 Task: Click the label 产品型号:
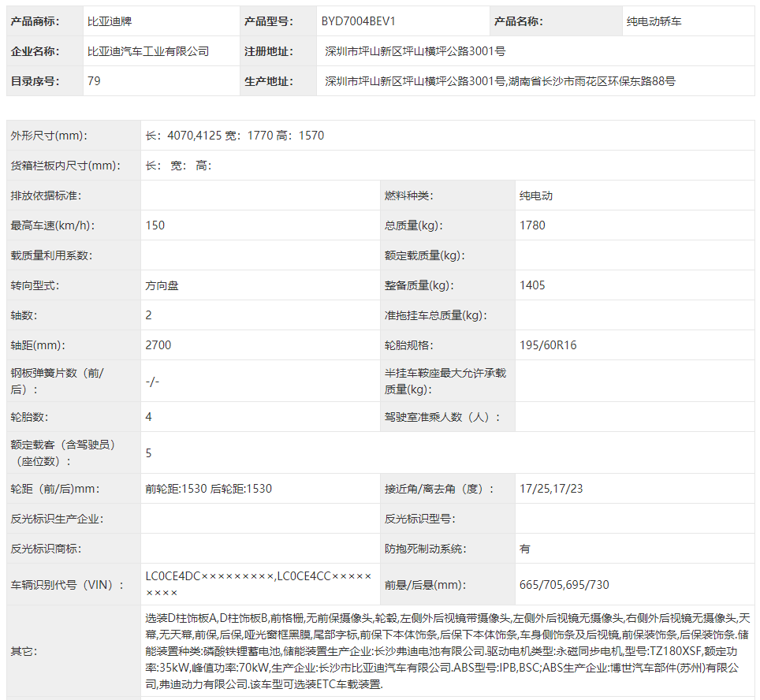pos(269,21)
